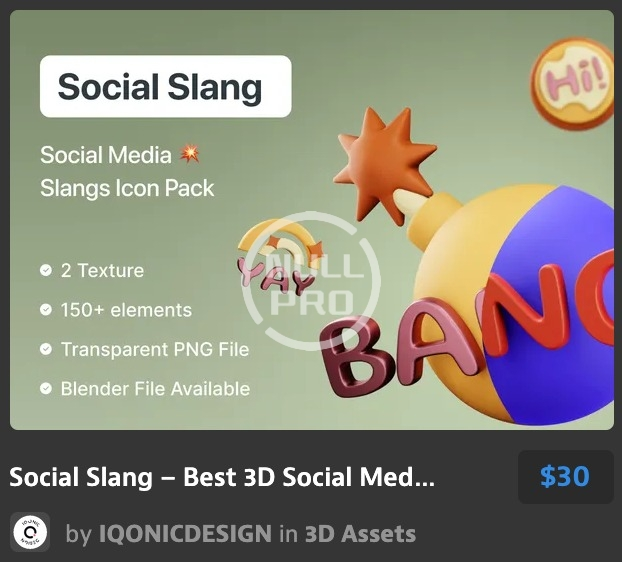This screenshot has height=562, width=622.
Task: Open the product preview thumbnail image
Action: 312,220
